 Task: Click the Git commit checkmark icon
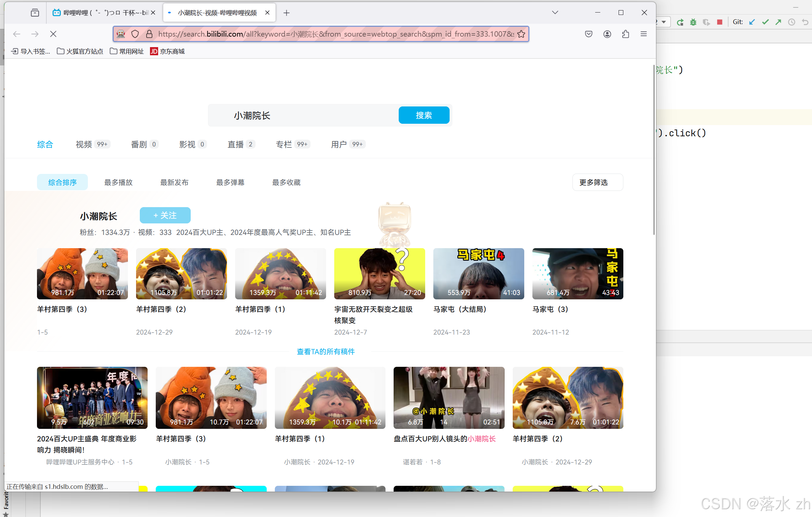[x=765, y=22]
